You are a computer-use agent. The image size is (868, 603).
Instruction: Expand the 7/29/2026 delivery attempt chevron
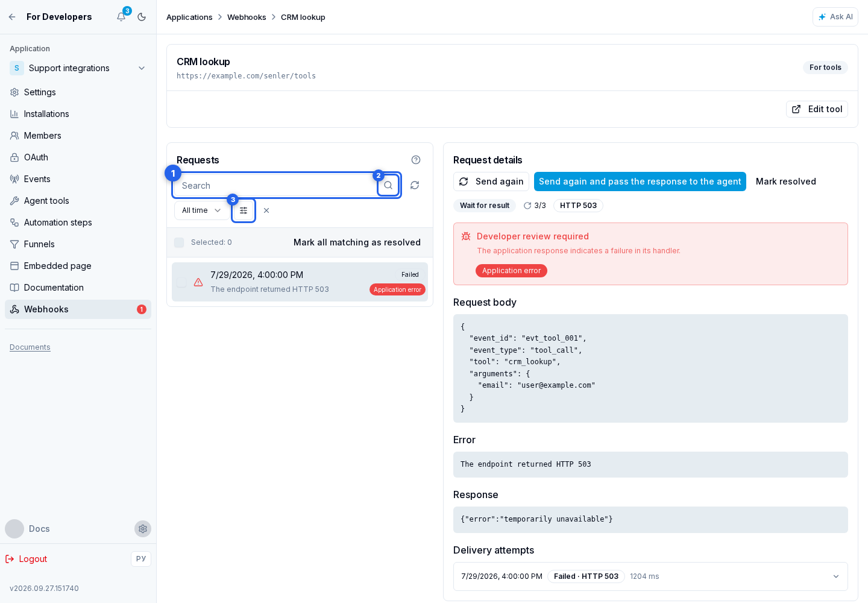(x=836, y=576)
